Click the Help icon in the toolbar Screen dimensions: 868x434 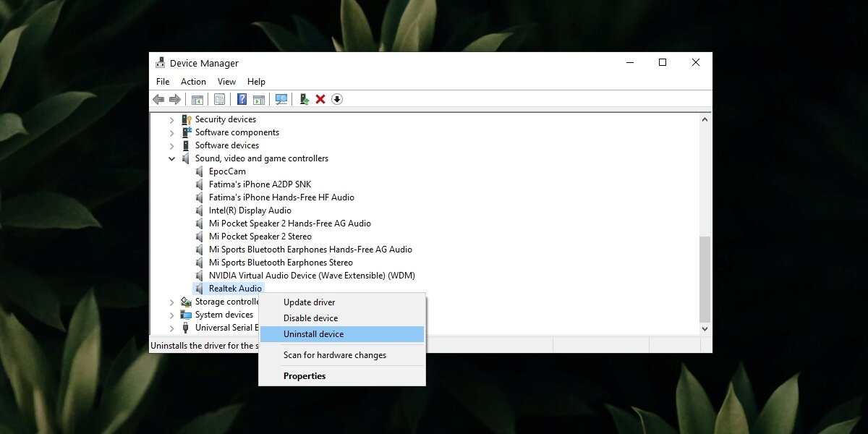(x=242, y=99)
